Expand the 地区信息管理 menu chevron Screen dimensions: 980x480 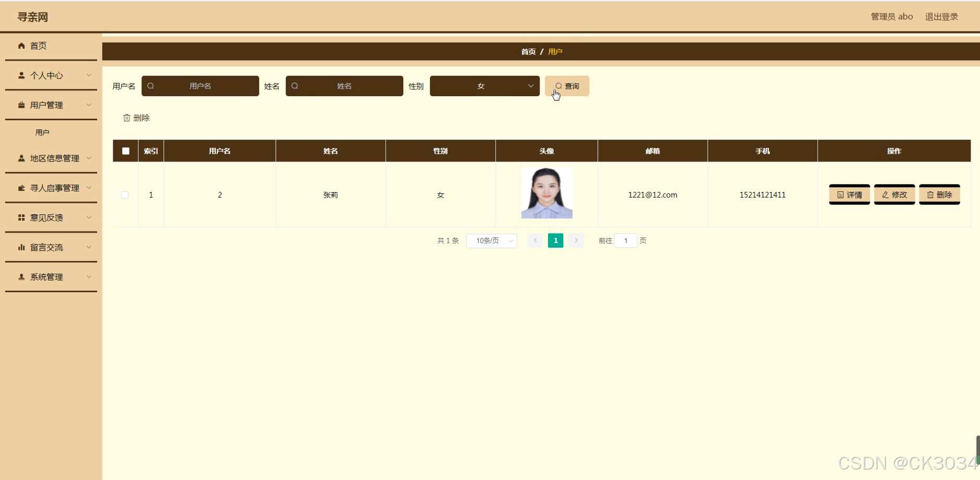coord(89,158)
